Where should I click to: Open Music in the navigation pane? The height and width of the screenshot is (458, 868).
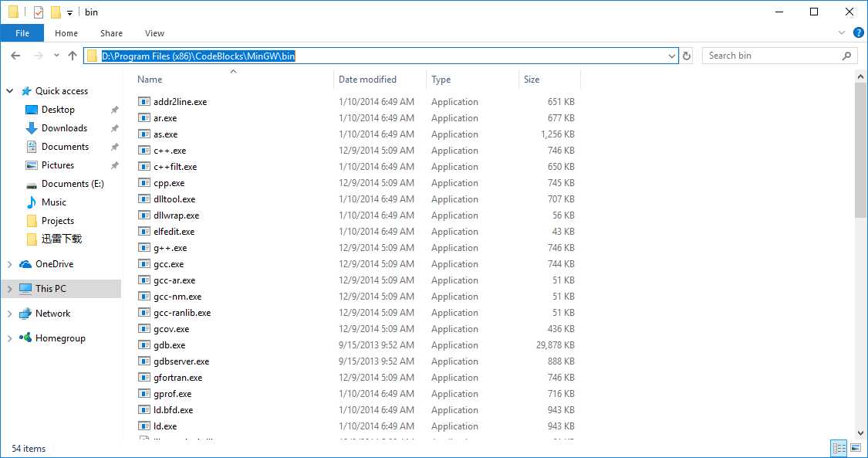(x=54, y=202)
